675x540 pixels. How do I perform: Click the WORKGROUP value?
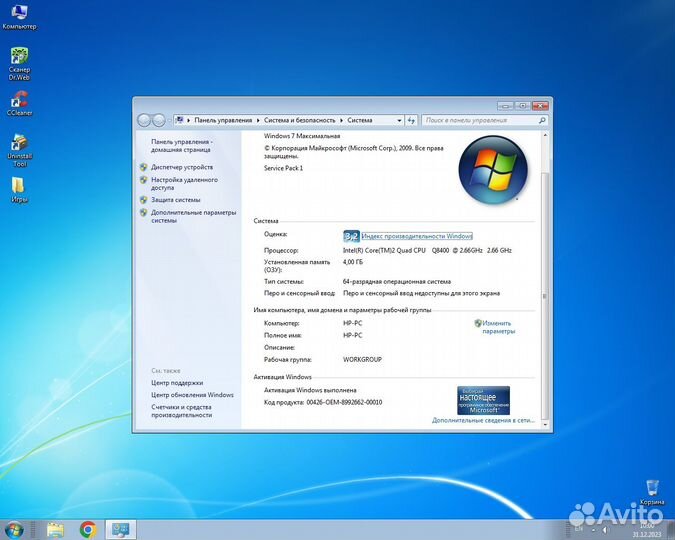click(362, 360)
